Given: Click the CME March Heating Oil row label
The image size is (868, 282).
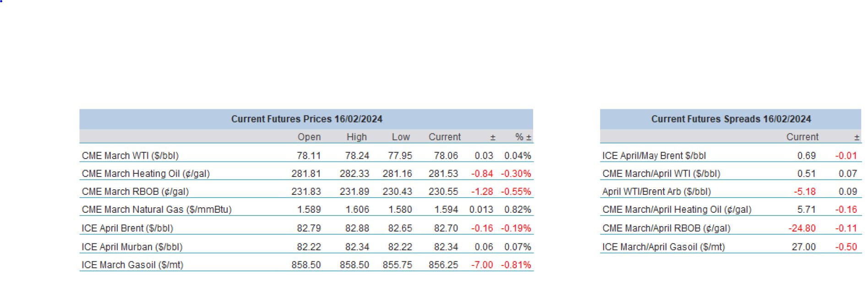Looking at the screenshot, I should click(x=146, y=174).
